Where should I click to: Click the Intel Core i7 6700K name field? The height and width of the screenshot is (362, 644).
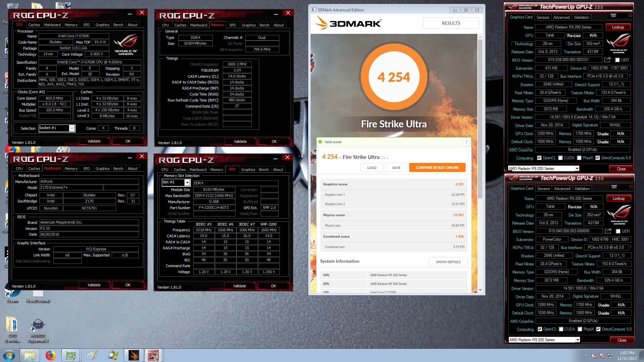tap(73, 36)
